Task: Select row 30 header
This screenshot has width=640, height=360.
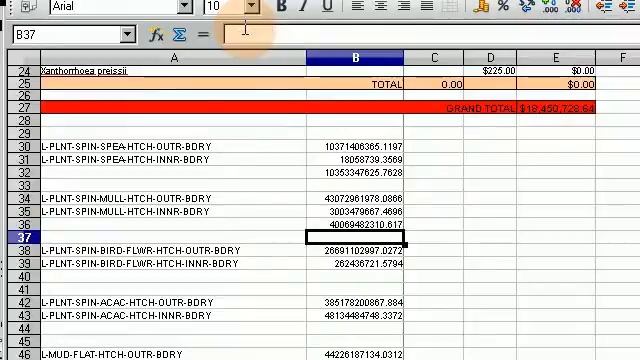Action: tap(24, 147)
